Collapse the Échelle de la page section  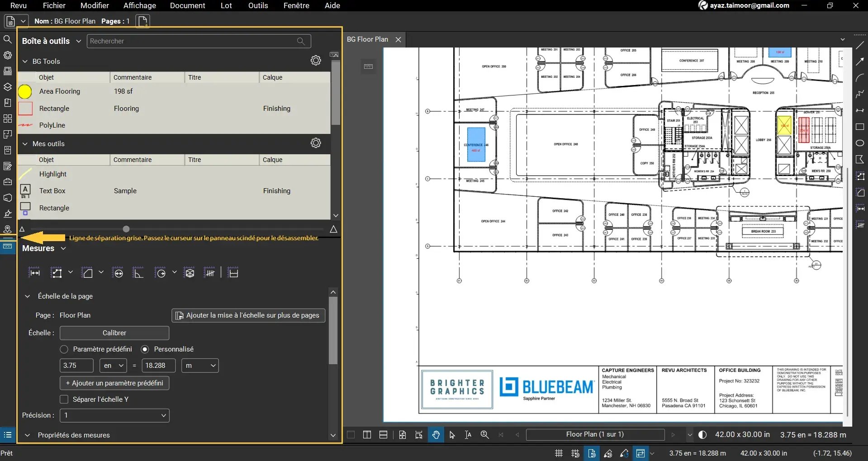28,296
